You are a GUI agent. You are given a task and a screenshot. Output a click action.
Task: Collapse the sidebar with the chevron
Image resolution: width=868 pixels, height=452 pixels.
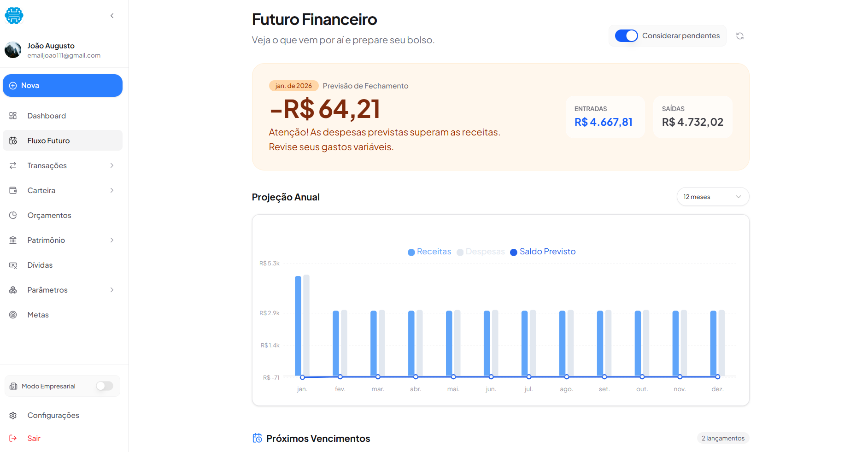[111, 15]
